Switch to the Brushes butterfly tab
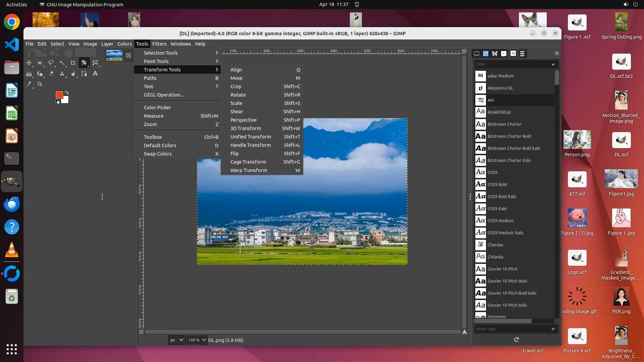The image size is (644, 362). (x=495, y=54)
